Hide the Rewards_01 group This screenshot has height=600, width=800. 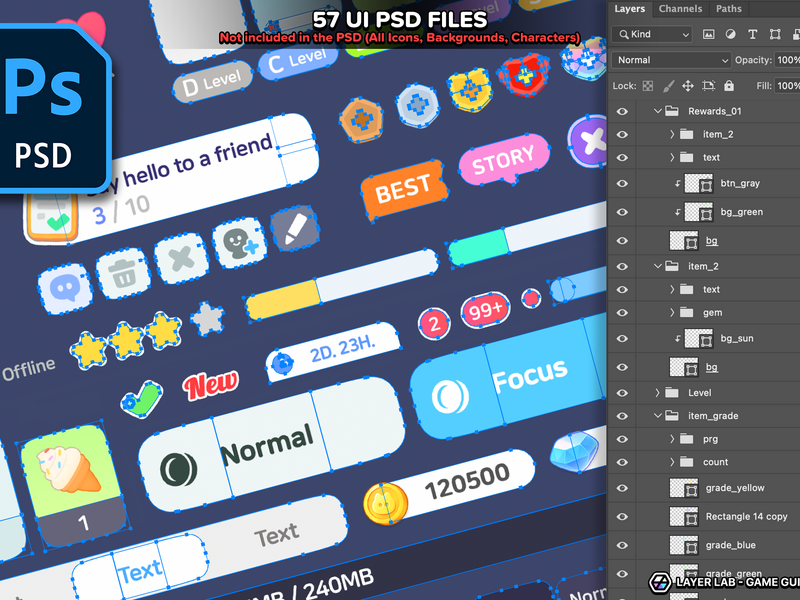click(622, 111)
